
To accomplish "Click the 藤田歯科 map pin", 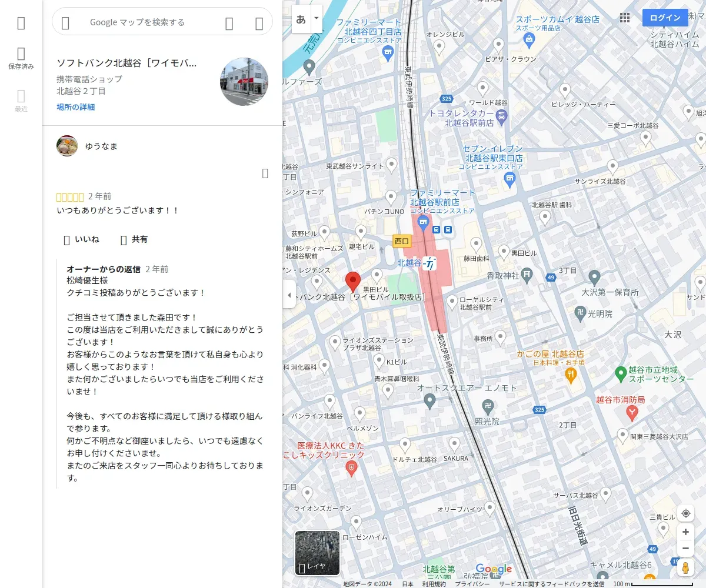I will [x=476, y=244].
